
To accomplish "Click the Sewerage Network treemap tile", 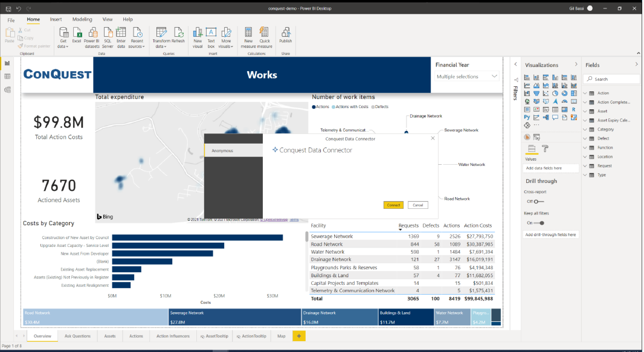I will click(234, 317).
